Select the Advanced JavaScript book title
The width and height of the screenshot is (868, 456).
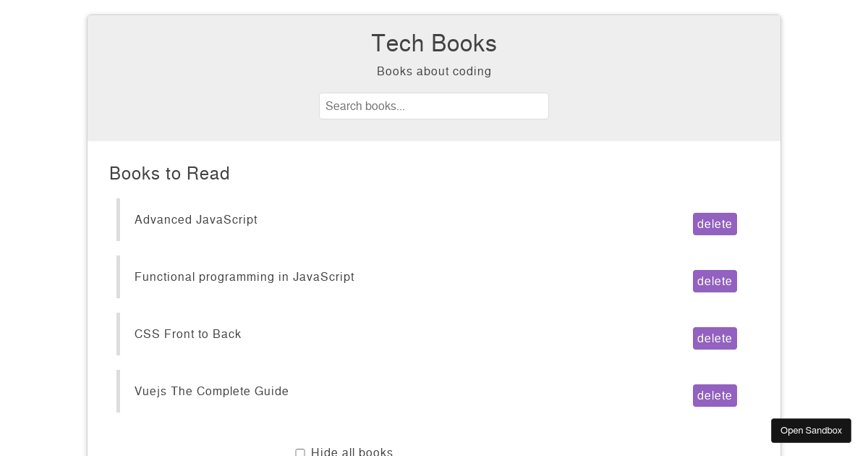pos(196,219)
